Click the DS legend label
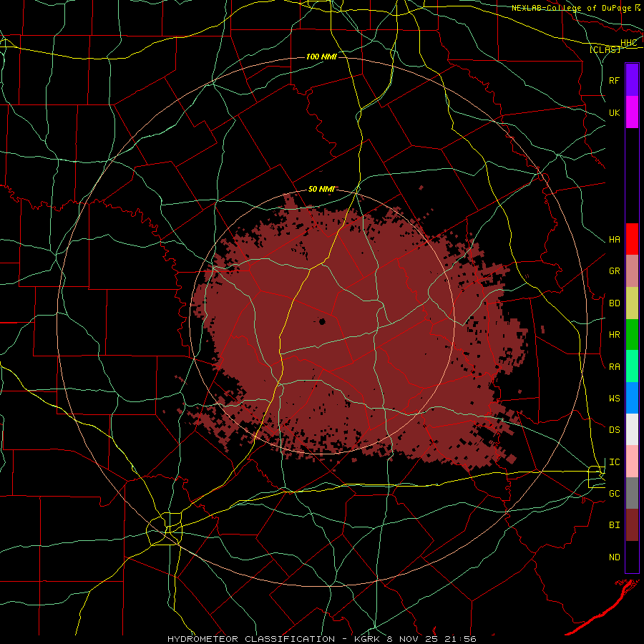The width and height of the screenshot is (644, 644). click(x=614, y=430)
